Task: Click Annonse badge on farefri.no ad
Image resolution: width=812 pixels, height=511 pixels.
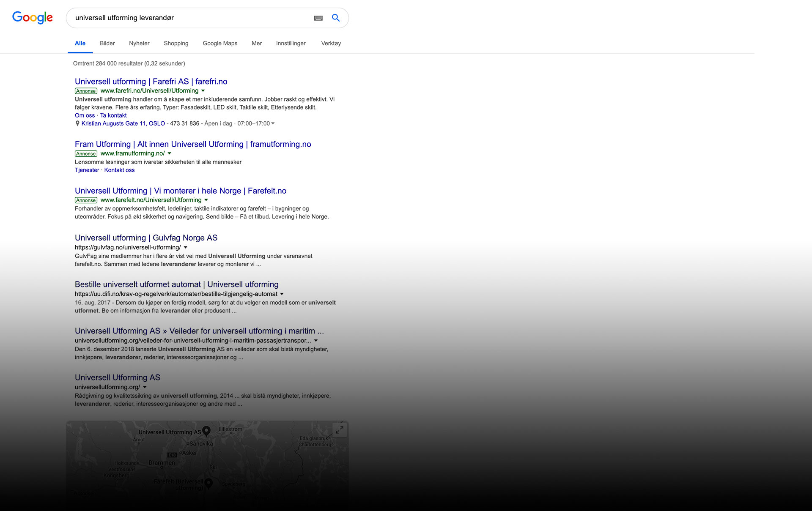Action: point(86,91)
